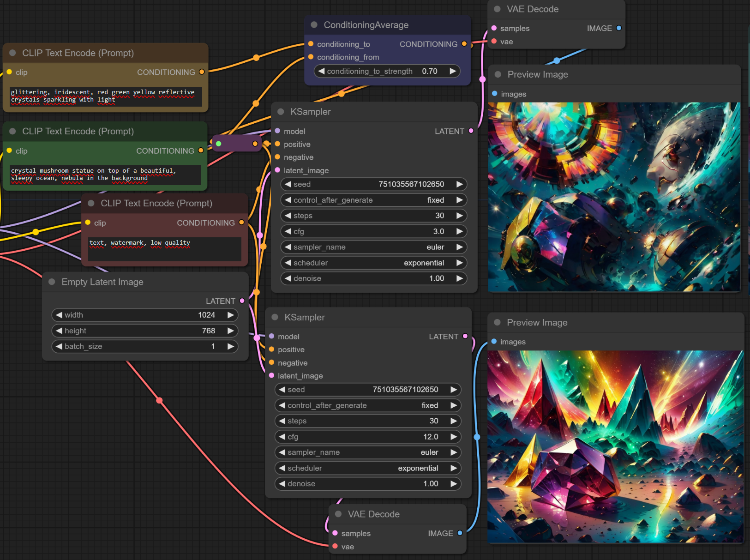Open control_after_generate option in the cfg 3.0 KSampler
Viewport: 750px width, 560px height.
[374, 200]
